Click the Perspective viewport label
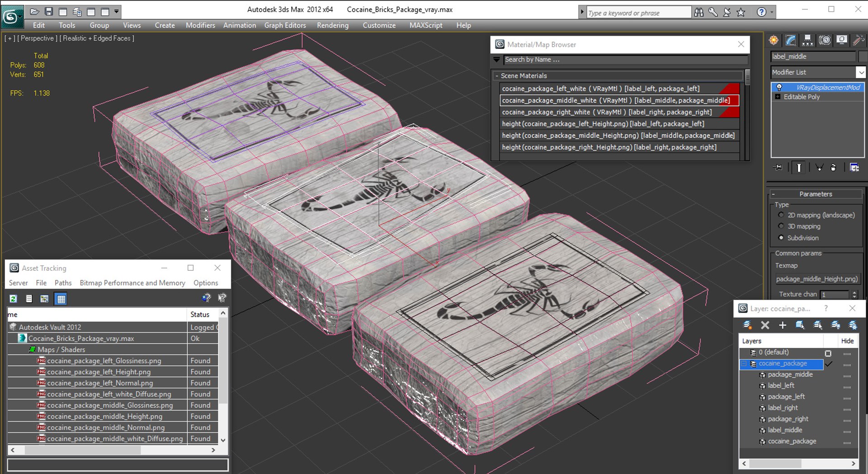868x474 pixels. (37, 38)
